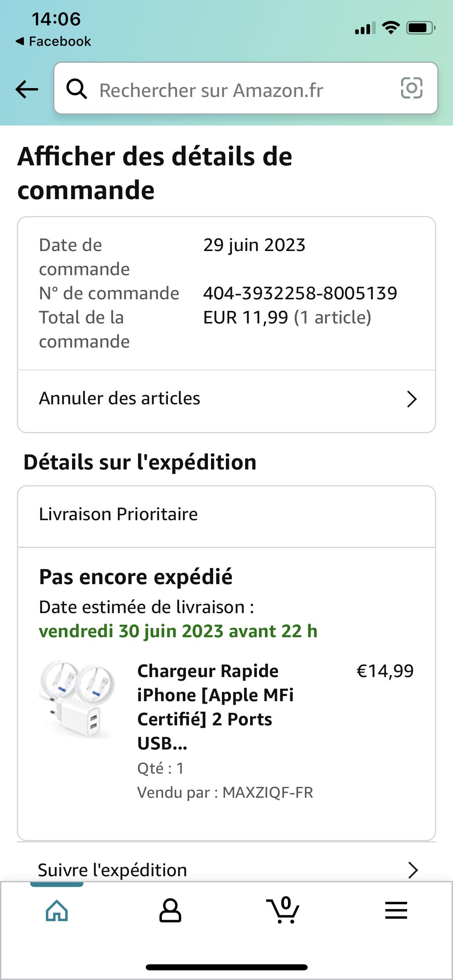The image size is (453, 980).
Task: Open Suivre l'expédition option
Action: click(113, 870)
